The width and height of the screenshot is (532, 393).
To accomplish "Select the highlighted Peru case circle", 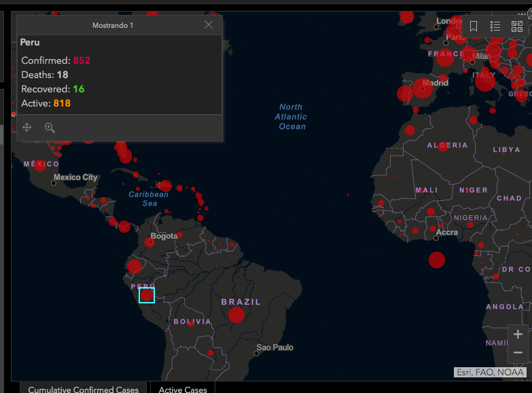I will coord(147,295).
